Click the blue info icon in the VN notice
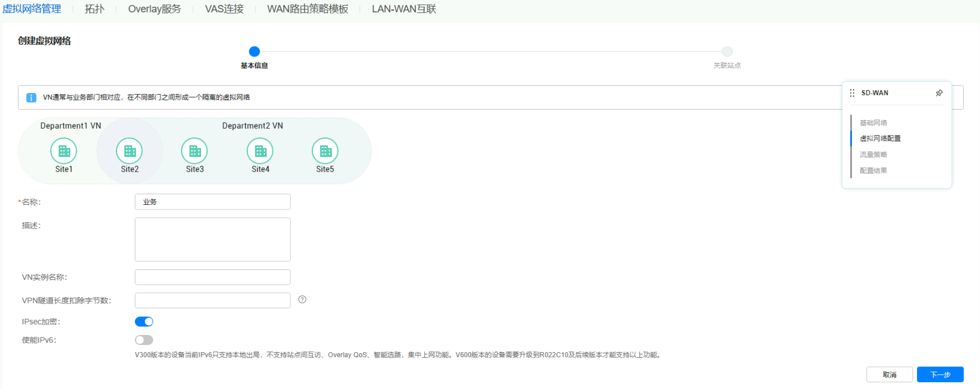 (x=31, y=98)
